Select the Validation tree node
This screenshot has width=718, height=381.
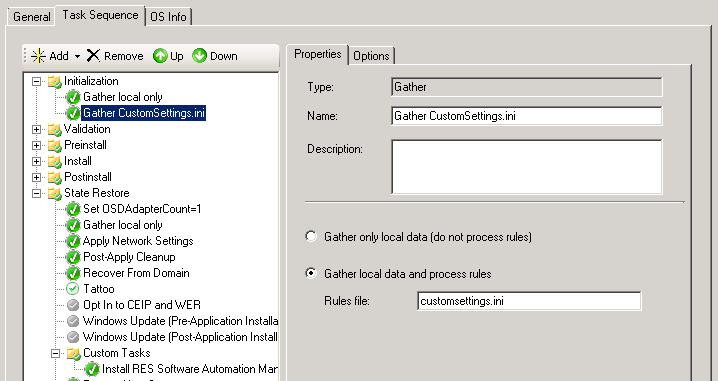click(x=87, y=129)
